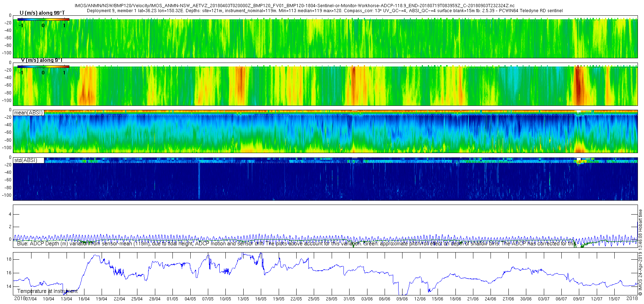Click the 'U (m/s) along 99°T' label
This screenshot has width=644, height=304.
point(42,13)
